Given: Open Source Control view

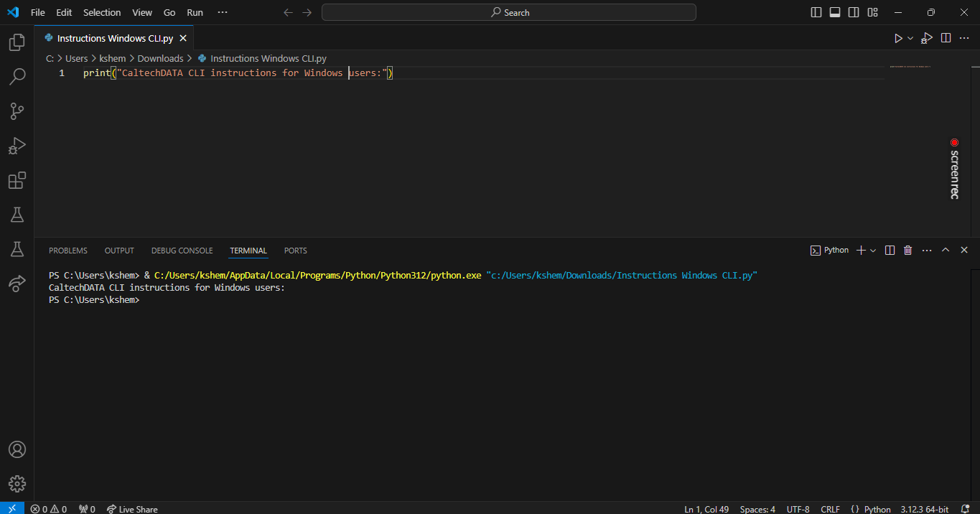Looking at the screenshot, I should coord(17,111).
